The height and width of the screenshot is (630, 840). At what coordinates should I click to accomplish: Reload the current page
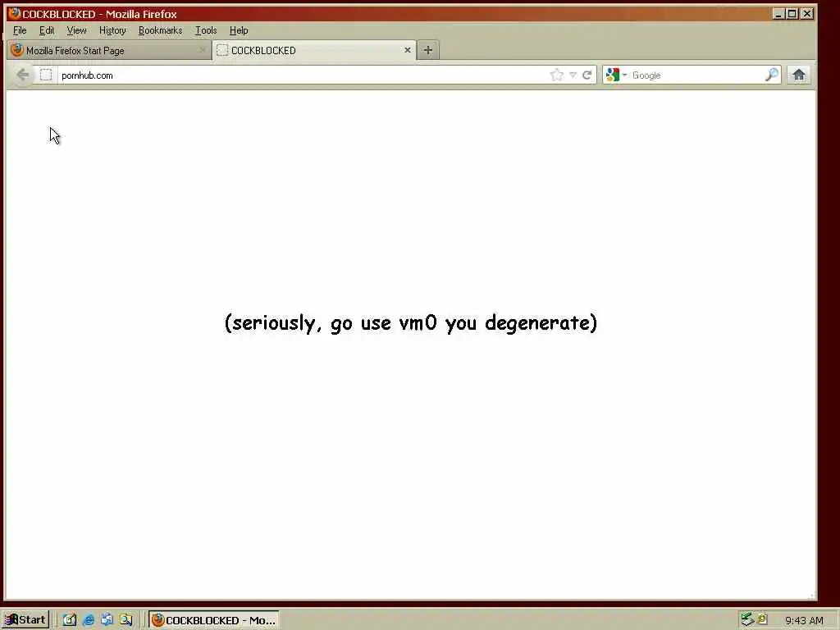[587, 75]
